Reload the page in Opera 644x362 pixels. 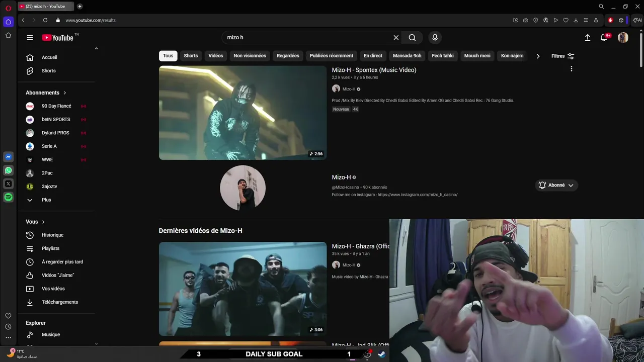[45, 20]
